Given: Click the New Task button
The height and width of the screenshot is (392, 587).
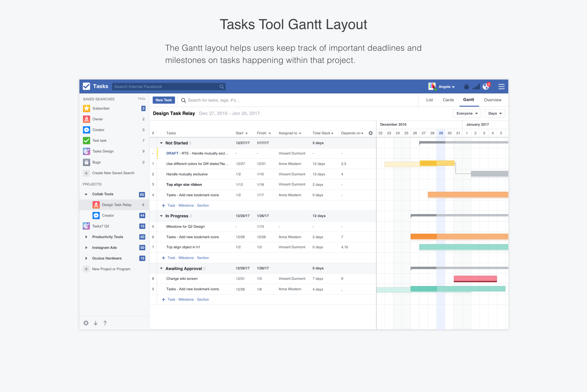Looking at the screenshot, I should (x=164, y=100).
